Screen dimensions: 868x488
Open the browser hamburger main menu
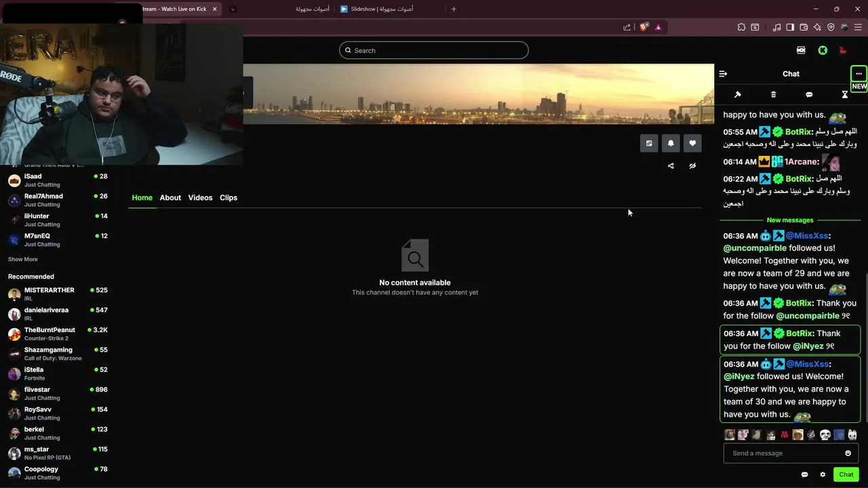[858, 27]
